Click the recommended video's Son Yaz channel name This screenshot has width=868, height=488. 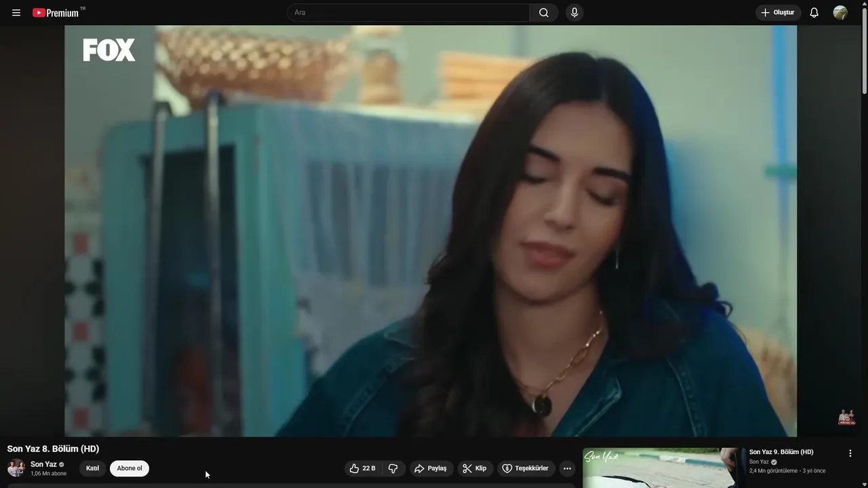click(759, 462)
